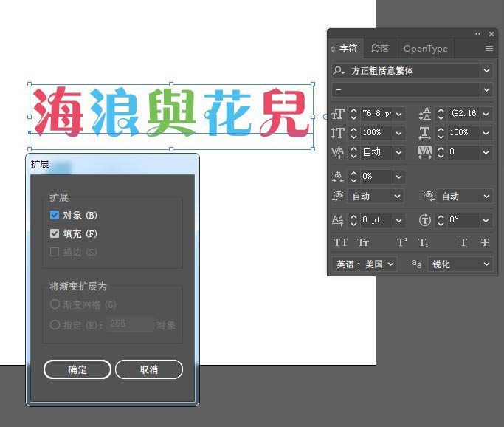This screenshot has width=504, height=427.
Task: Click the anti-aliasing aa icon
Action: [417, 264]
